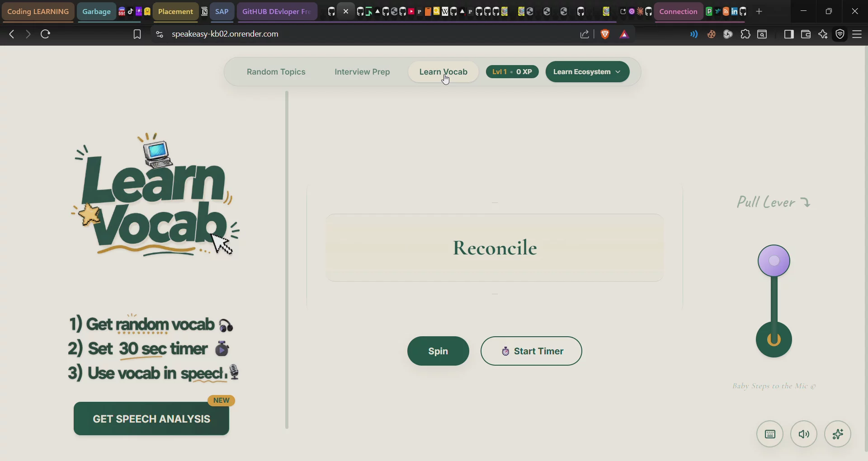Toggle the speaker sound button
The height and width of the screenshot is (461, 868).
click(804, 434)
